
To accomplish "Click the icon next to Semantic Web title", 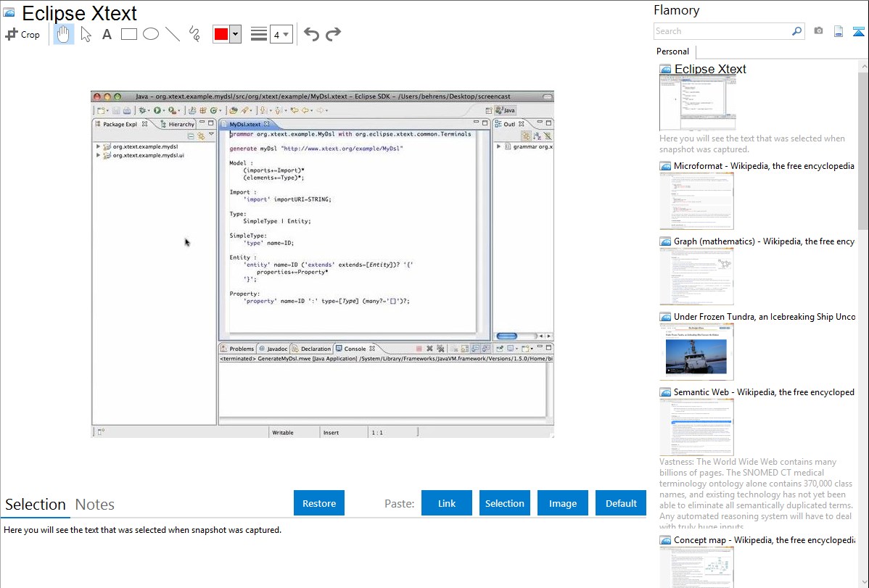I will click(665, 392).
